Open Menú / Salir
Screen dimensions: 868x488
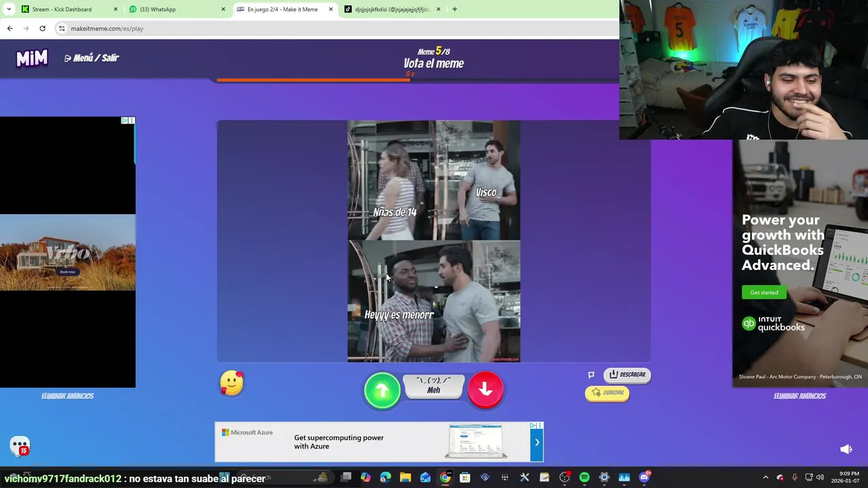pyautogui.click(x=92, y=58)
